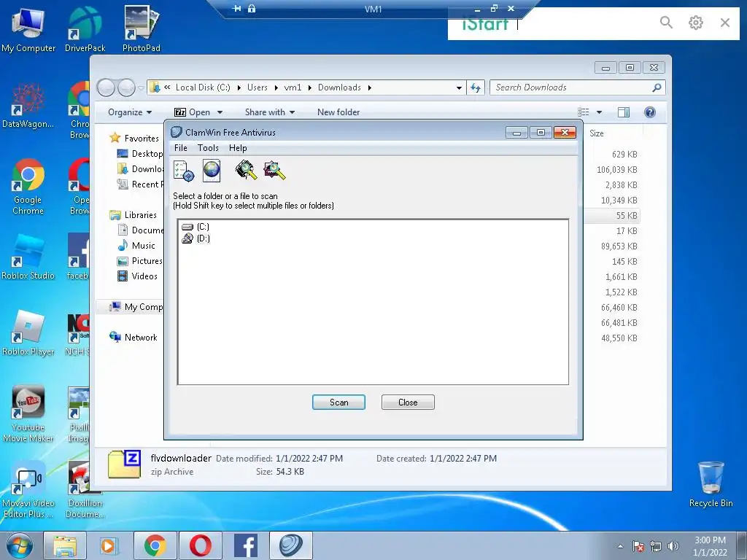The image size is (747, 560).
Task: Open the Facebook taskbar icon
Action: coord(246,545)
